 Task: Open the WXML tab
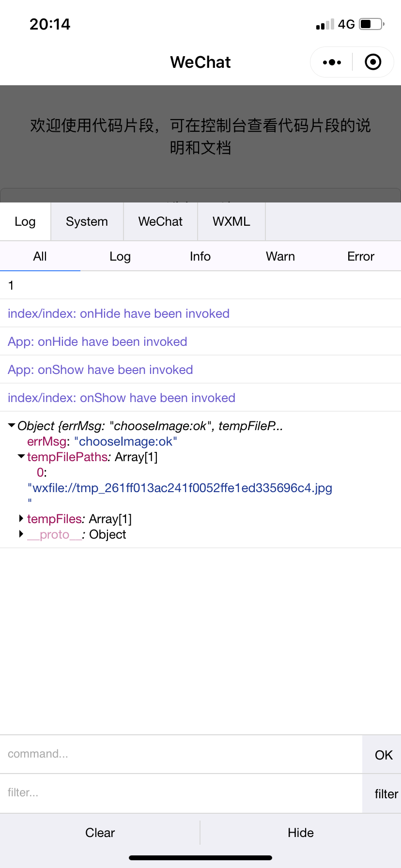click(x=231, y=221)
